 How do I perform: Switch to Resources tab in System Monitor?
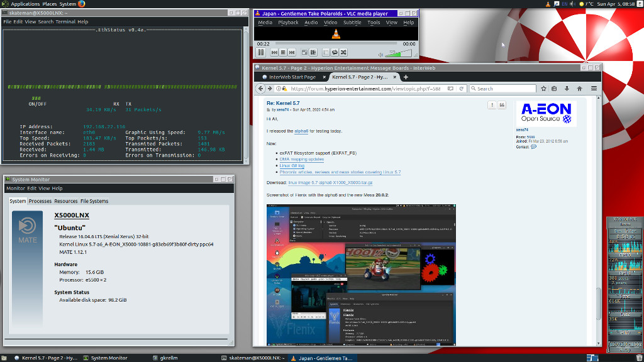click(65, 201)
